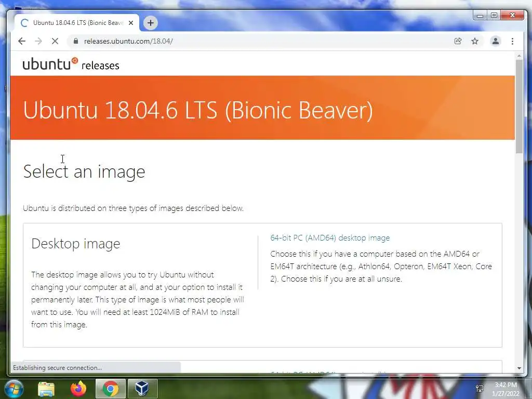Image resolution: width=532 pixels, height=399 pixels.
Task: Bookmark this page with the star
Action: coord(475,41)
